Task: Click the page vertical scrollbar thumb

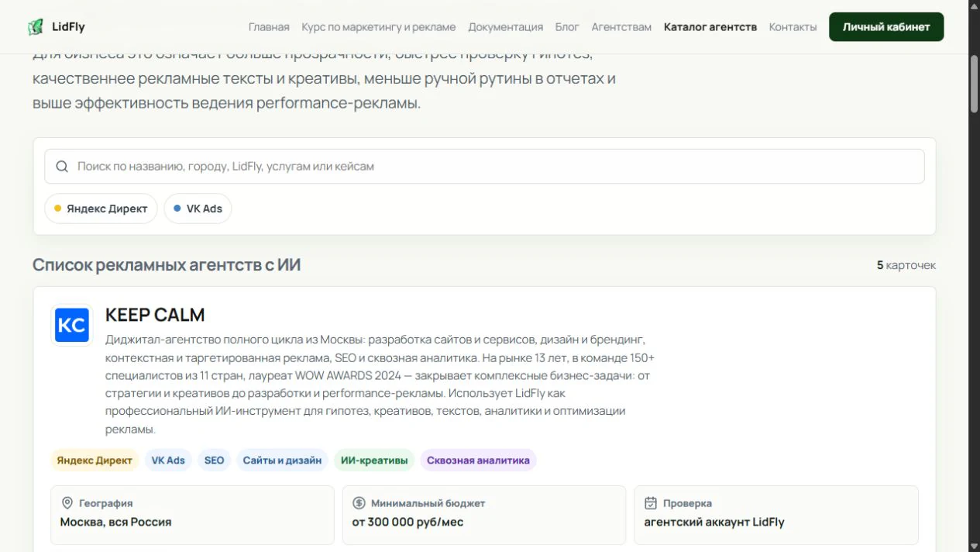Action: point(974,85)
